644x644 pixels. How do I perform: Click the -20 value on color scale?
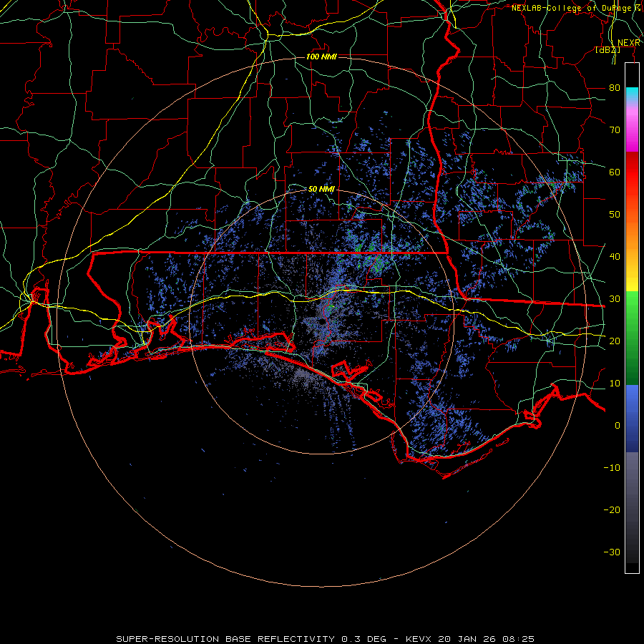click(612, 509)
